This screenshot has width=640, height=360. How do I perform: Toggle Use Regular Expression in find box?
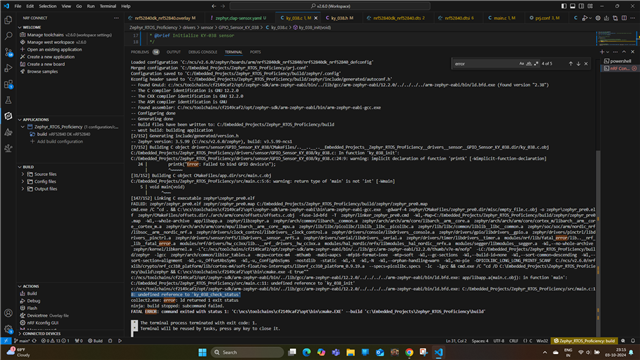click(536, 64)
